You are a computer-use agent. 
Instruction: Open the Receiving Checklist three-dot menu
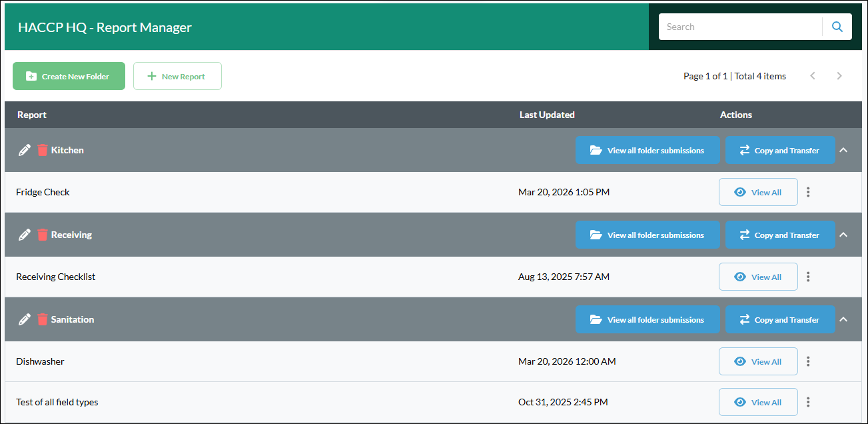click(x=808, y=277)
